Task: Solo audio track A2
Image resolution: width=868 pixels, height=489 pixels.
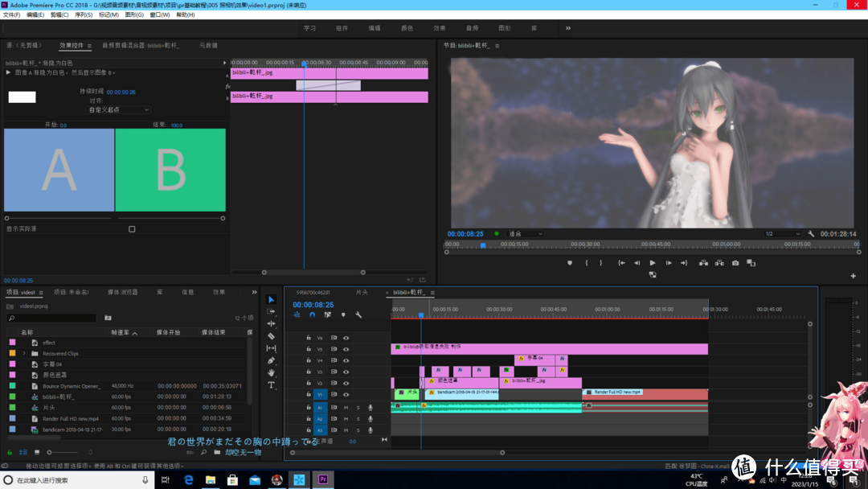Action: [x=358, y=419]
